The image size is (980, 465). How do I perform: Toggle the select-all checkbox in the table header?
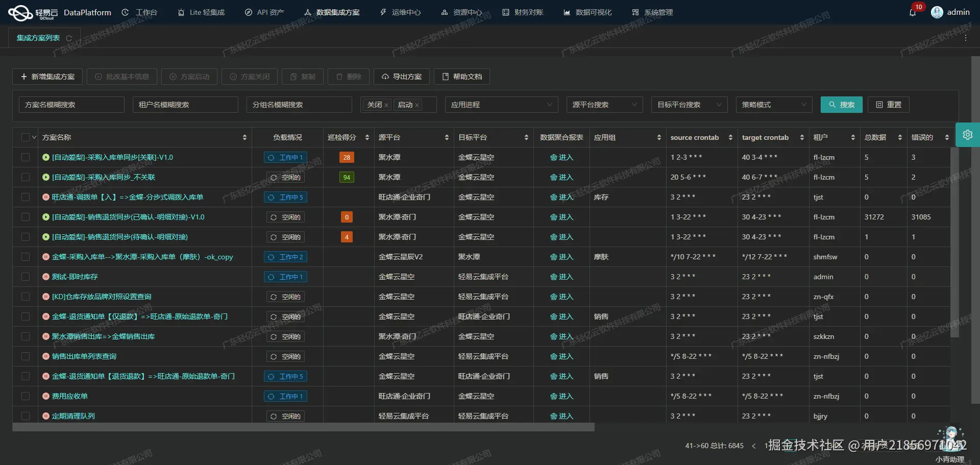click(x=26, y=137)
